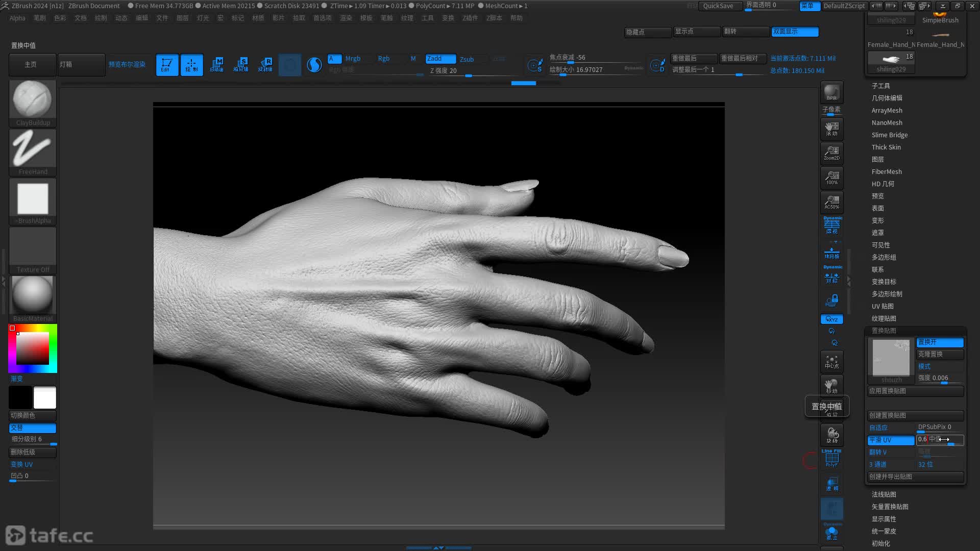Select the Move axis (移动轴) tool
This screenshot has width=980, height=551.
point(216,65)
